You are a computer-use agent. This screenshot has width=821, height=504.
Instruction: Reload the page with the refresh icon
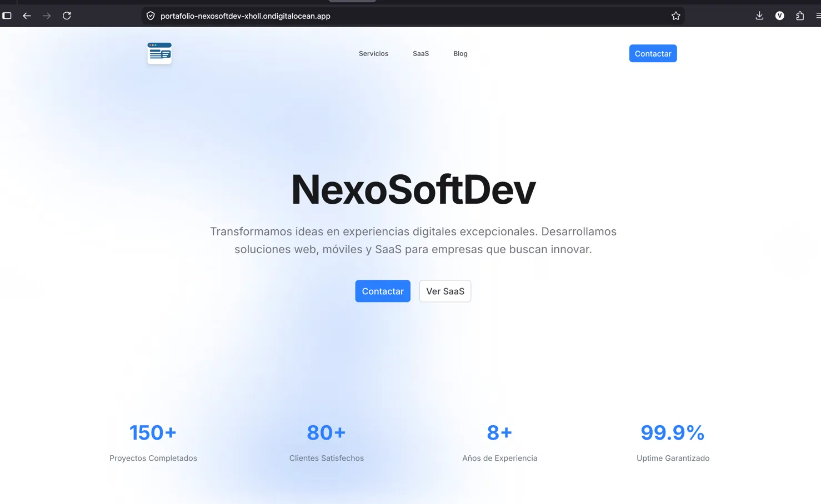67,16
